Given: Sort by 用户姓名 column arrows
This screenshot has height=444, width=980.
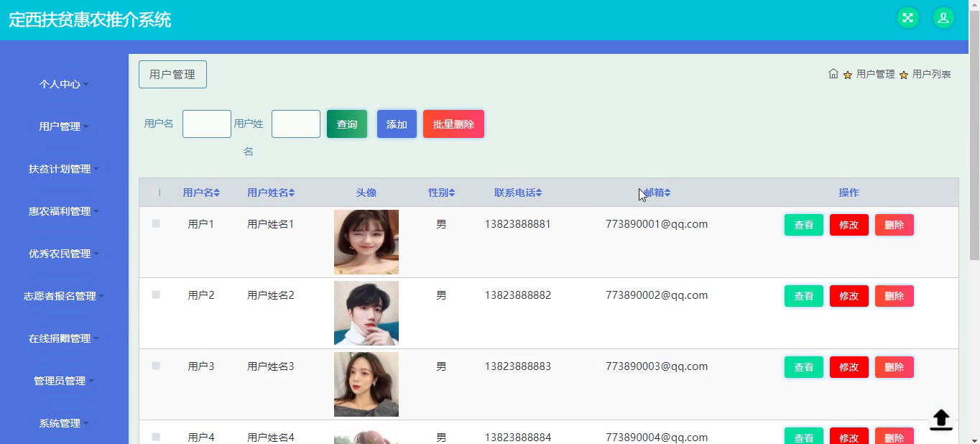Looking at the screenshot, I should pyautogui.click(x=292, y=193).
